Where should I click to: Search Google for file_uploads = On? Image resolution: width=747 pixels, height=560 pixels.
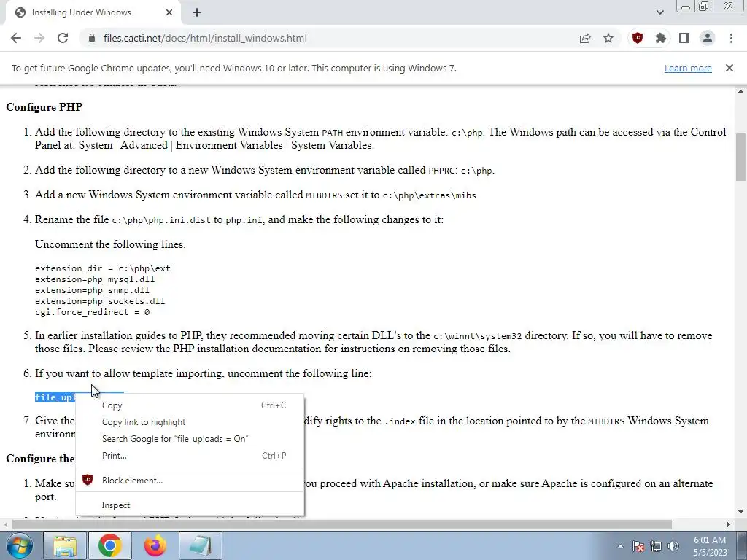[190, 438]
